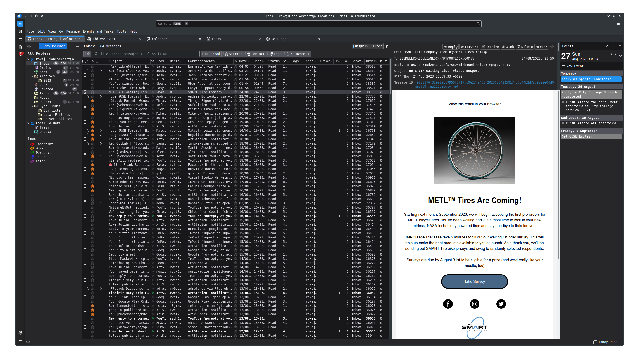Click New Event in the Events pane
Screen dimensions: 639x364
(573, 66)
